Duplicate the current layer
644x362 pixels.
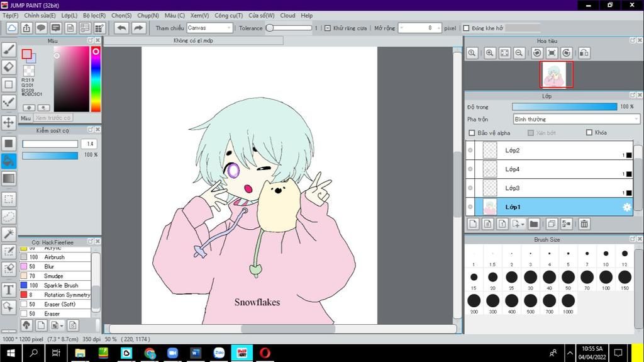(x=552, y=223)
